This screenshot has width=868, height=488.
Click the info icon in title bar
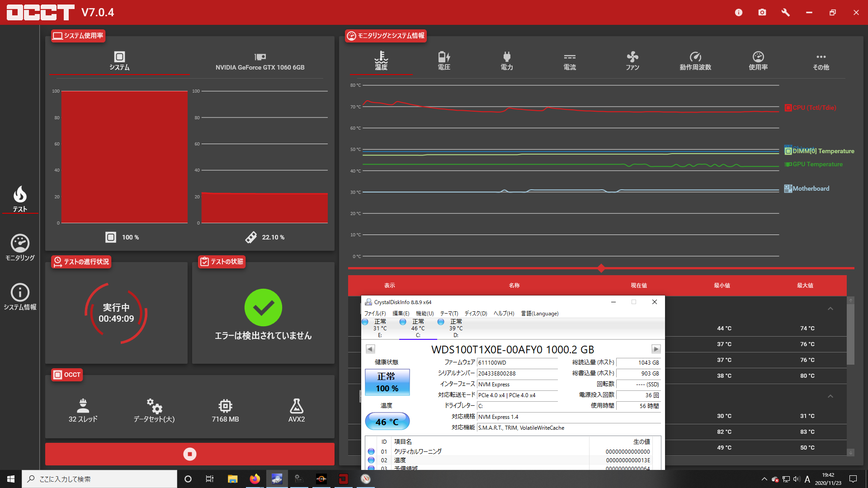coord(739,12)
